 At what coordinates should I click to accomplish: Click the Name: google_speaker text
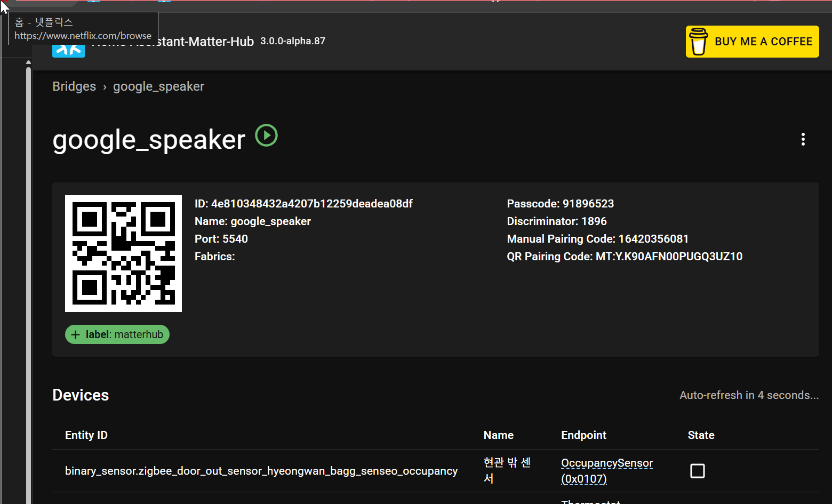(253, 221)
